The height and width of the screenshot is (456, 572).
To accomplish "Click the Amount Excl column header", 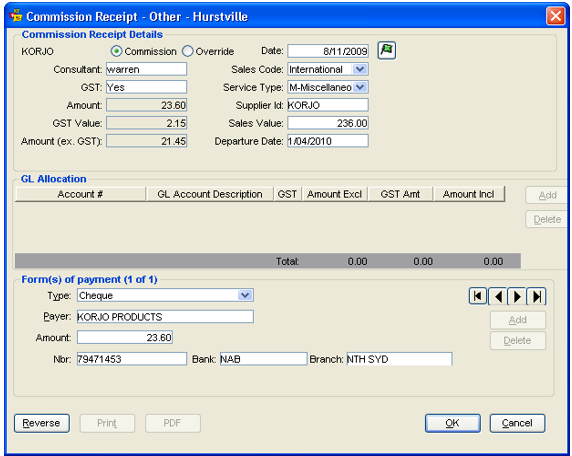I will [335, 194].
